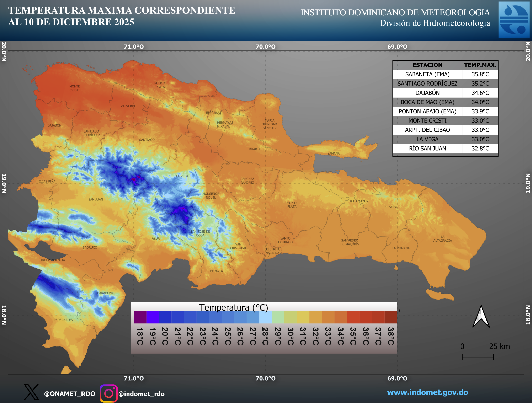Screen dimensions: 532x403
Task: Click the LA ALTAGRACIA province label
Action: (442, 238)
